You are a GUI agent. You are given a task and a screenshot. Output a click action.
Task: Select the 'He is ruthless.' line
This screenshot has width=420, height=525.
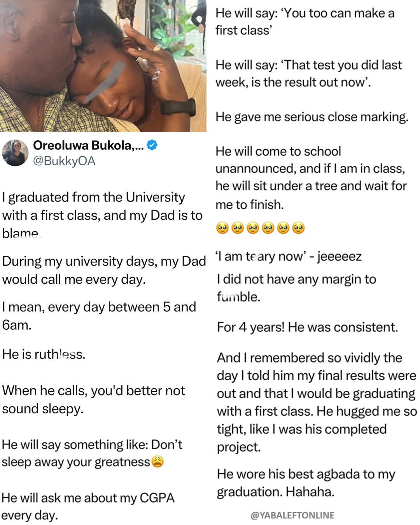44,354
